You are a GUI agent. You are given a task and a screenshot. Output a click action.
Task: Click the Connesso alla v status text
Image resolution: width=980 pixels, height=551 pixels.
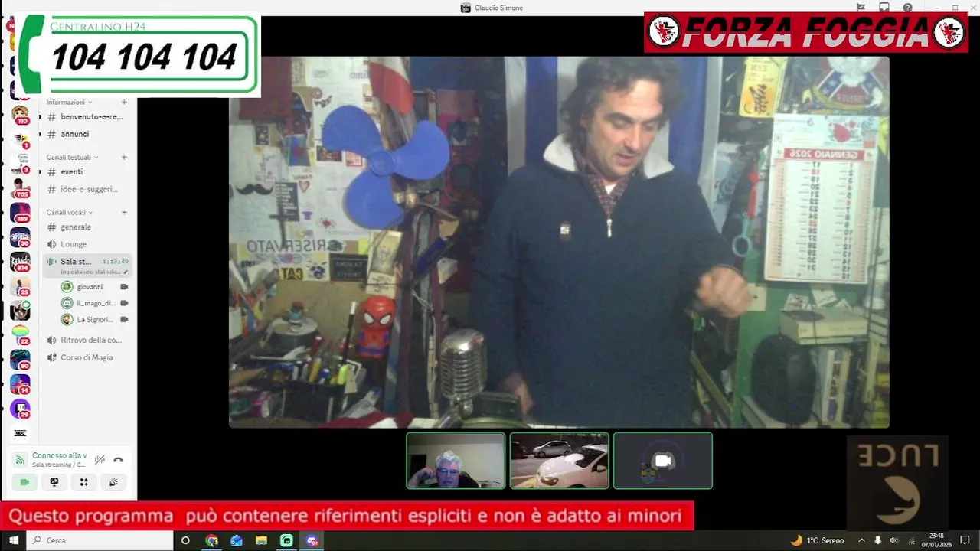pos(59,455)
